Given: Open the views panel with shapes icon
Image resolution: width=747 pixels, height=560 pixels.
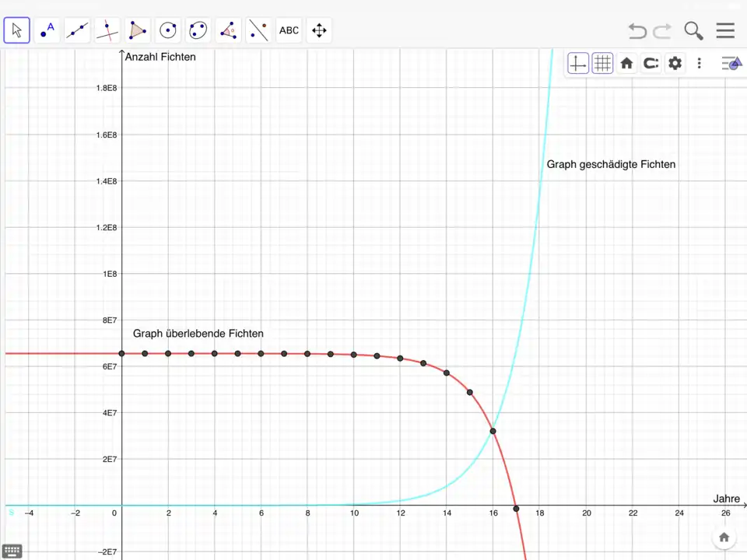Looking at the screenshot, I should 731,64.
